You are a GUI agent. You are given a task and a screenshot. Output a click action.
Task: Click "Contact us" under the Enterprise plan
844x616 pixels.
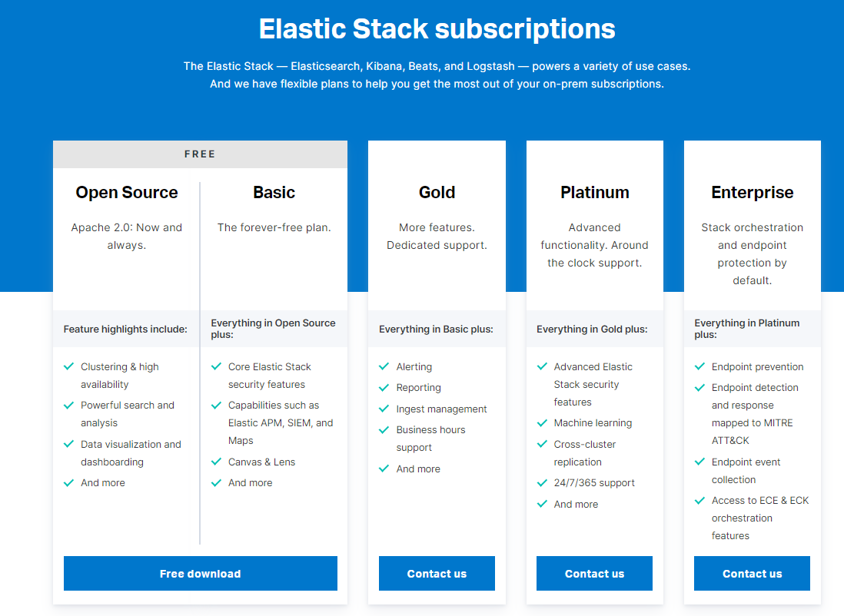(752, 573)
